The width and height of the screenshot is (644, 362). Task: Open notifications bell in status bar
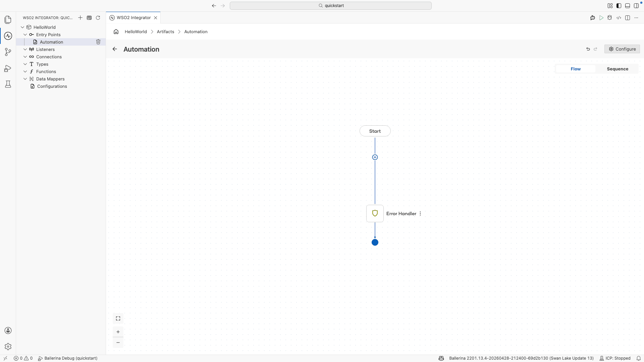(639, 358)
